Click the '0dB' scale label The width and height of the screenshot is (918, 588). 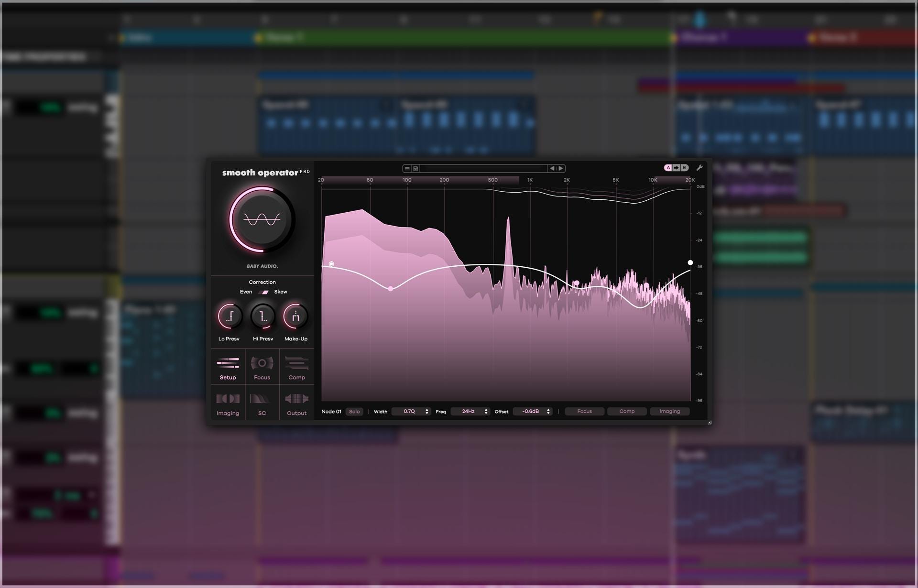700,186
